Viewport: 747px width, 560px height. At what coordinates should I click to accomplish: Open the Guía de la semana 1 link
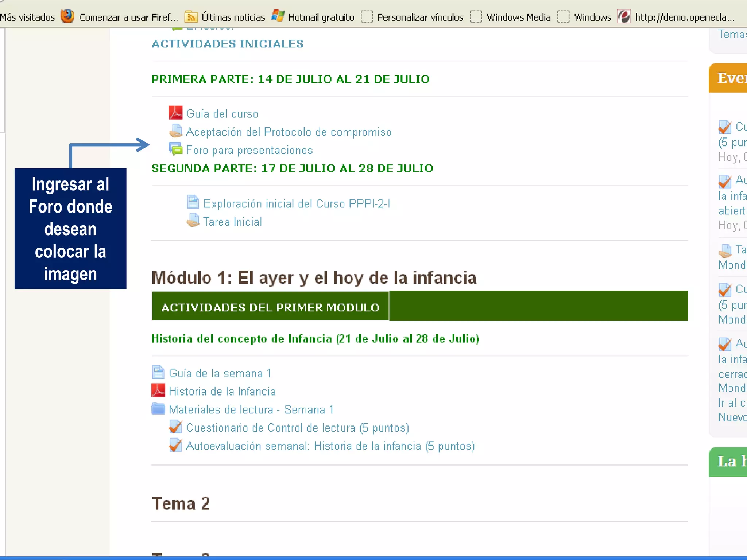tap(220, 373)
